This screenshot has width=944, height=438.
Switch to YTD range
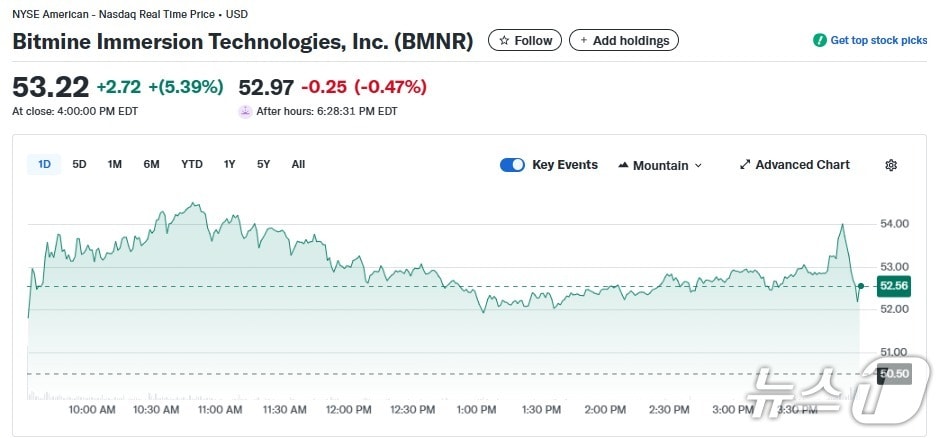click(x=192, y=164)
